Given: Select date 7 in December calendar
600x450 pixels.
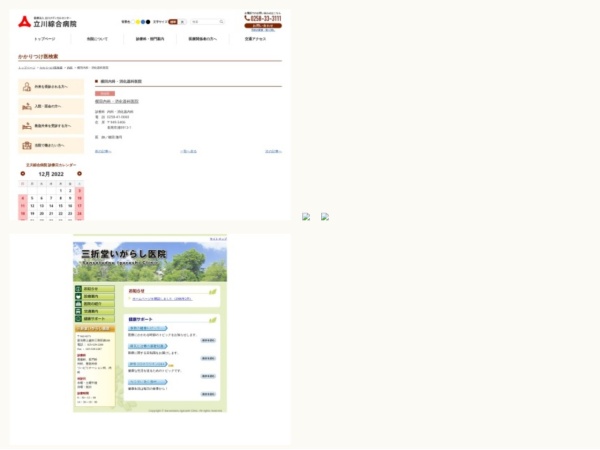Looking at the screenshot, I should [x=51, y=198].
